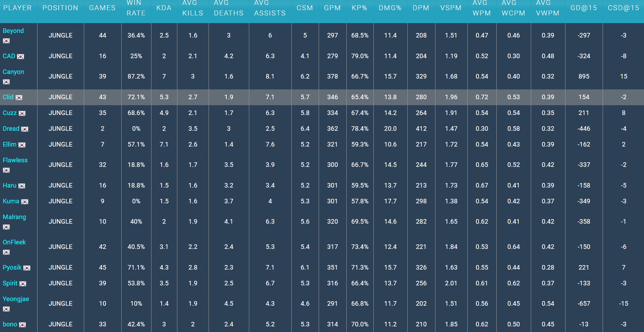The image size is (644, 332).
Task: Open Flawless player profile link
Action: [15, 160]
